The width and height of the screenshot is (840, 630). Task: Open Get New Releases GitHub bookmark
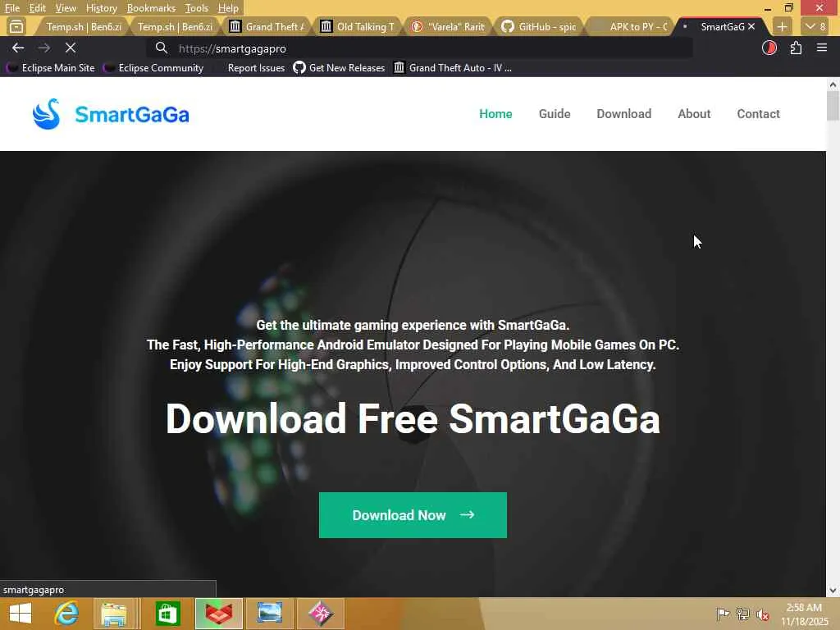339,68
